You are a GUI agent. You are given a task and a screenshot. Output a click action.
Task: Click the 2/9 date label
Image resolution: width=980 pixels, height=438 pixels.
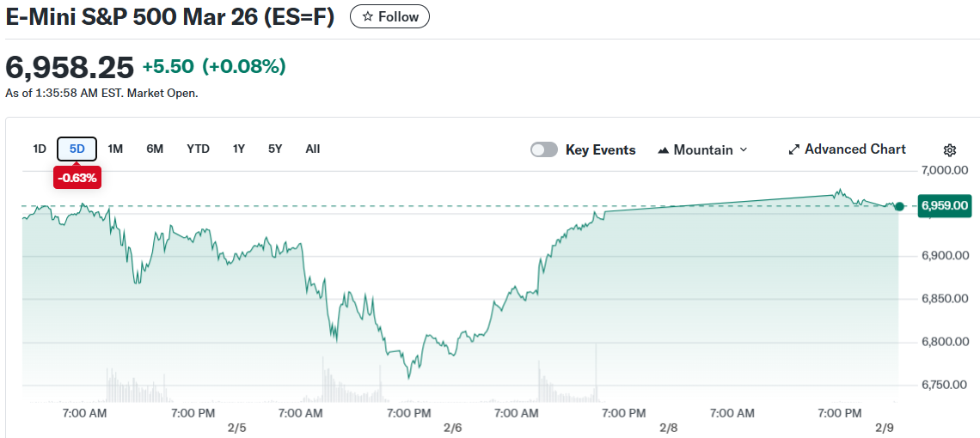click(x=884, y=429)
